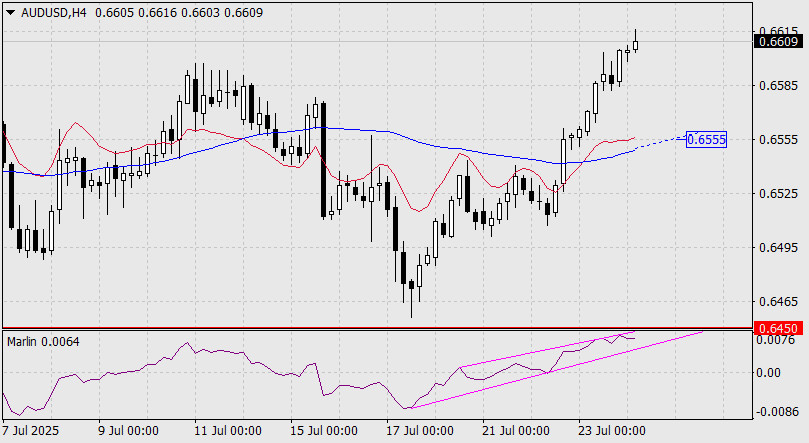Select the current price label 0.6609
The image size is (809, 443).
778,42
